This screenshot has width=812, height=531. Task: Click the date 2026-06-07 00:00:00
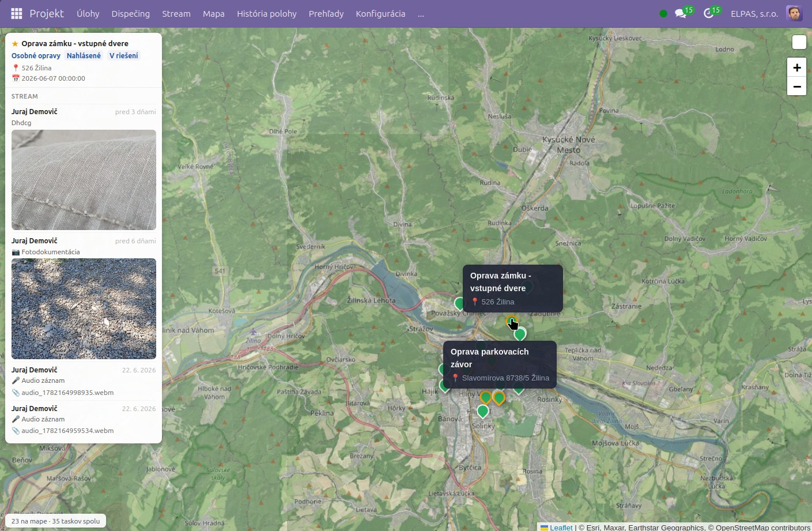pos(53,78)
